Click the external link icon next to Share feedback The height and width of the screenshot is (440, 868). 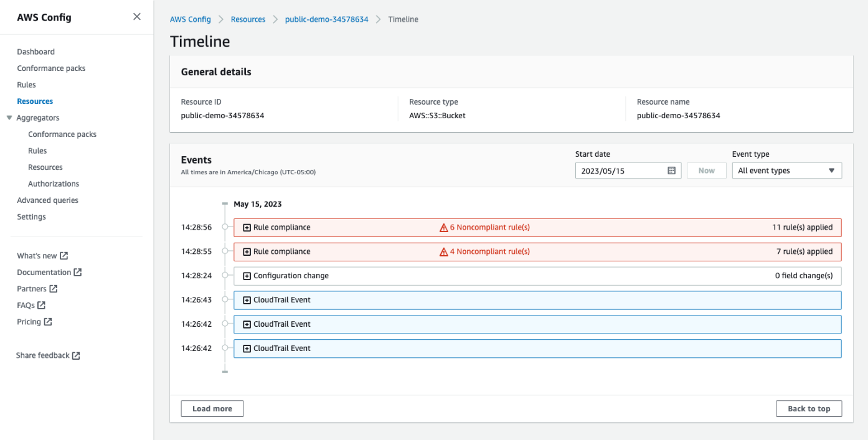77,355
